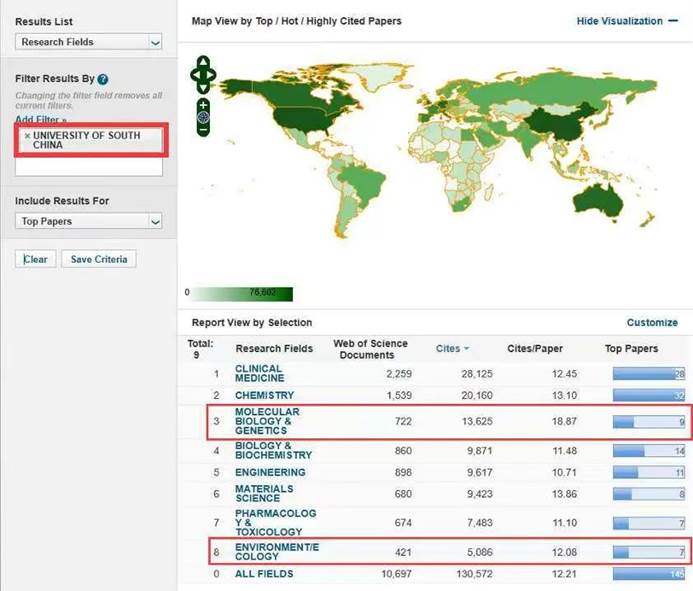Image resolution: width=693 pixels, height=591 pixels.
Task: Open the Clinical Medicine research field
Action: click(259, 373)
